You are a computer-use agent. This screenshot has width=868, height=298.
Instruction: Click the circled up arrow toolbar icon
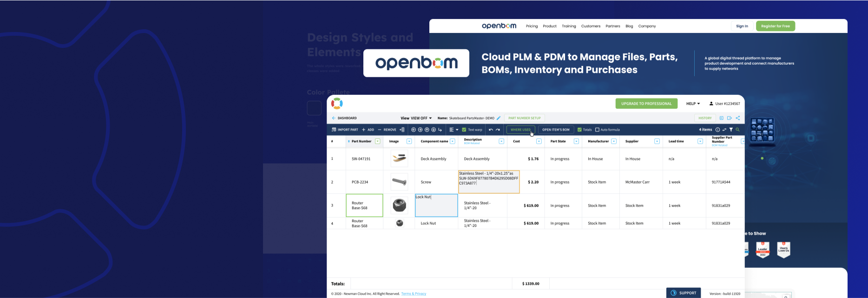[x=427, y=130]
